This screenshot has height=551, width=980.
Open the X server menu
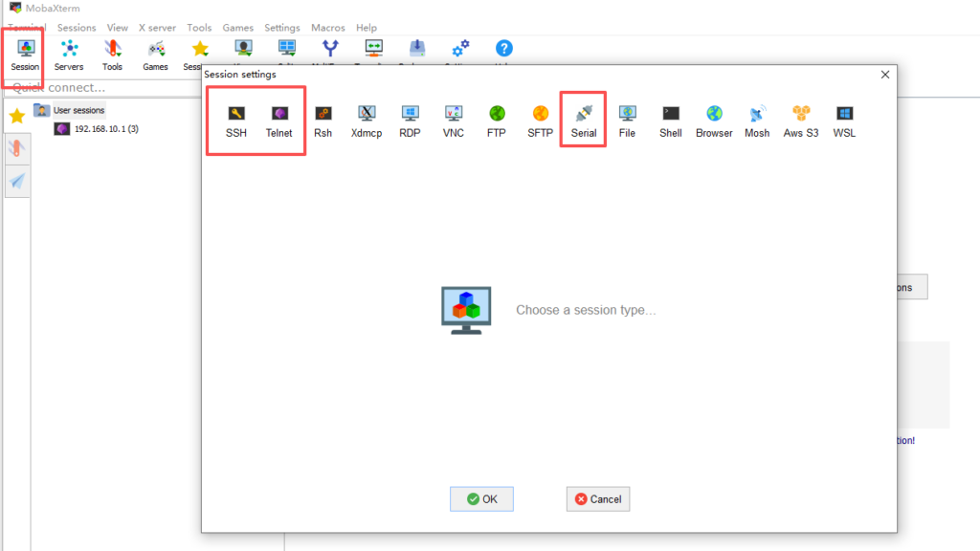click(x=157, y=28)
